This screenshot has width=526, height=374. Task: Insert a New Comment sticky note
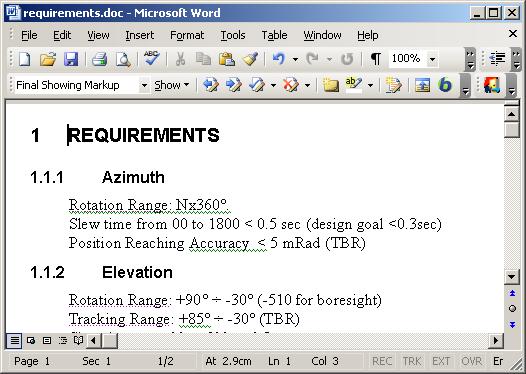click(x=330, y=85)
